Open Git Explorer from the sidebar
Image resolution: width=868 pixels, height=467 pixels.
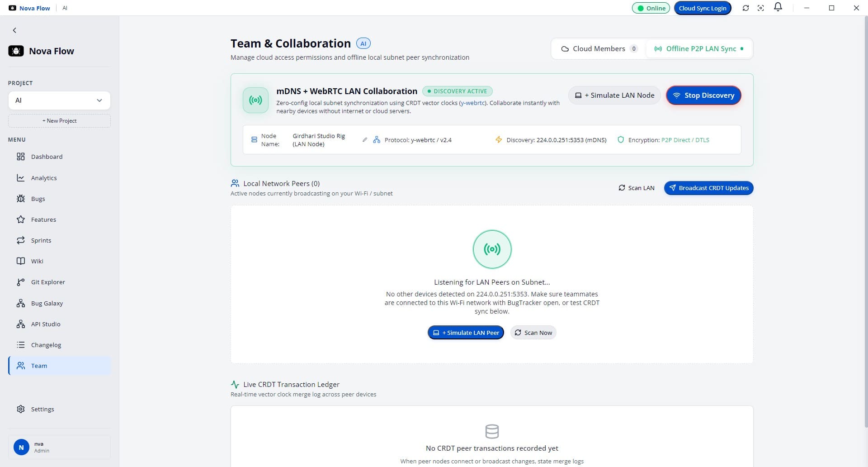(59, 282)
